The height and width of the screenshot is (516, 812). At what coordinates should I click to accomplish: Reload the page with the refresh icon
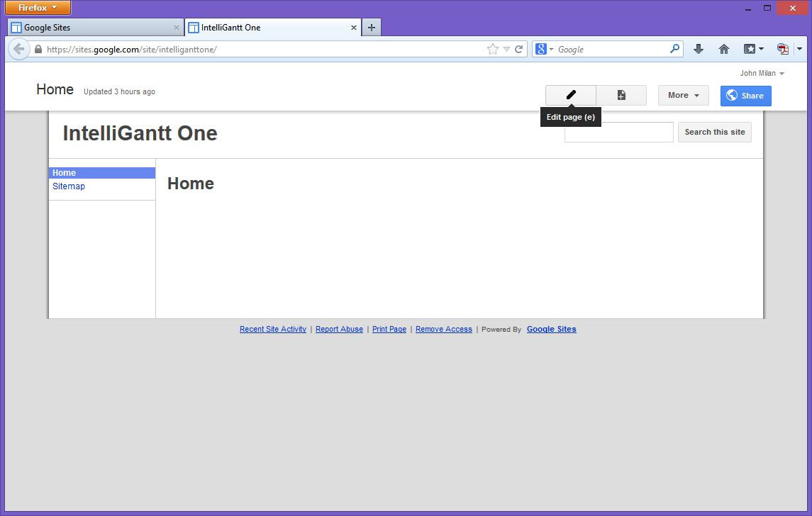point(518,48)
